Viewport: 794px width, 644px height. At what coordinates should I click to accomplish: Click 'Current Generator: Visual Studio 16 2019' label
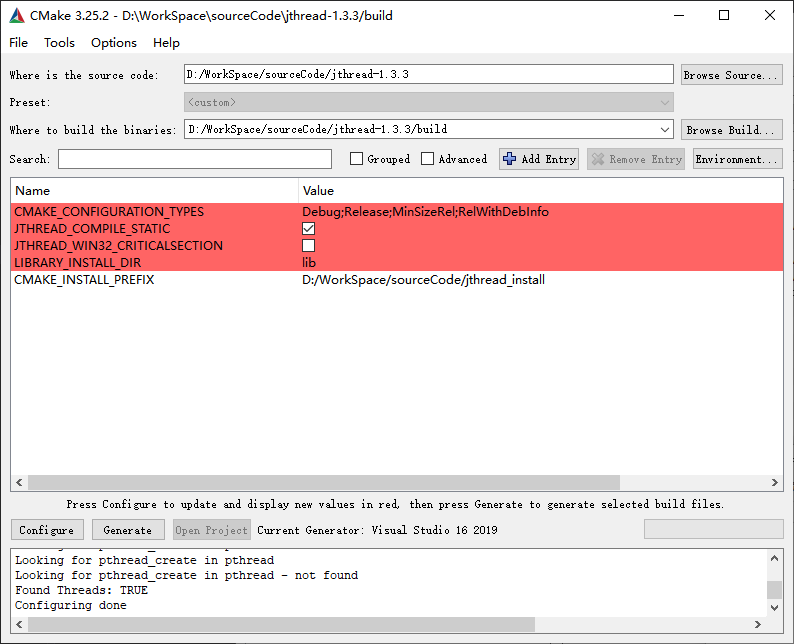pos(377,530)
